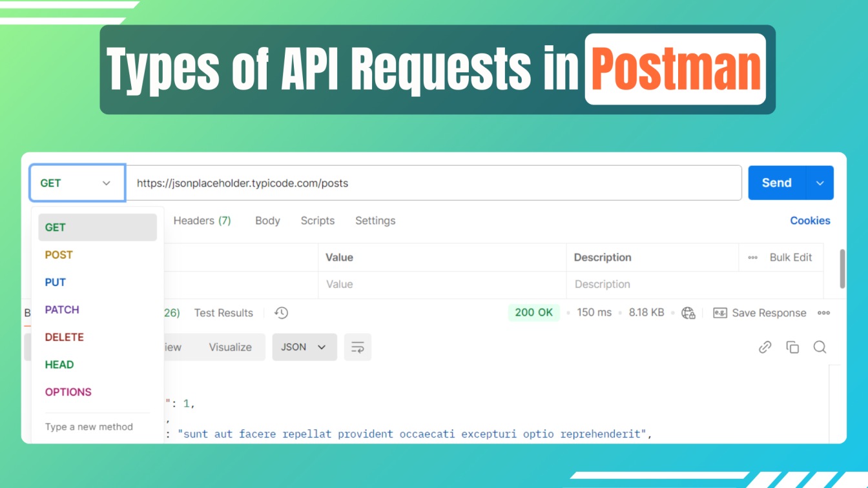Search the response with the magnifier icon
The image size is (868, 488).
tap(820, 347)
